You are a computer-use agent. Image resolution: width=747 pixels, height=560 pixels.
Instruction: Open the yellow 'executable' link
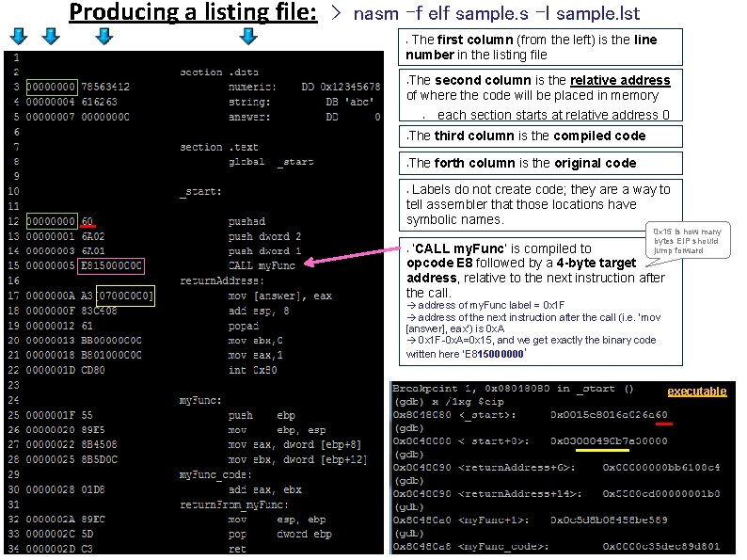click(x=696, y=392)
